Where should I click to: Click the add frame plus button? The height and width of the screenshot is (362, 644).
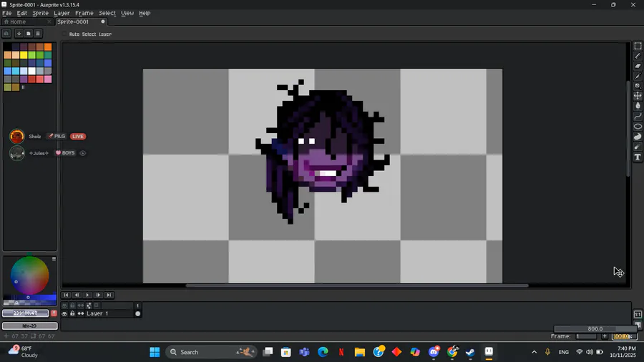pyautogui.click(x=605, y=336)
